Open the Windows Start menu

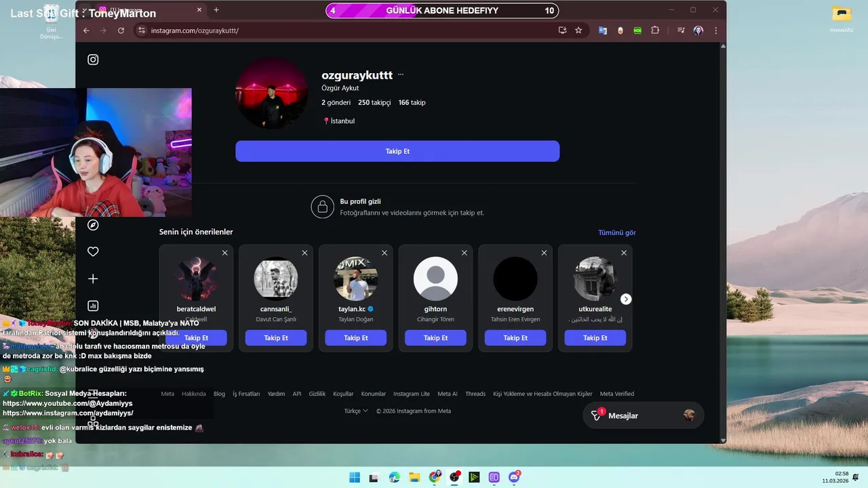pyautogui.click(x=355, y=477)
